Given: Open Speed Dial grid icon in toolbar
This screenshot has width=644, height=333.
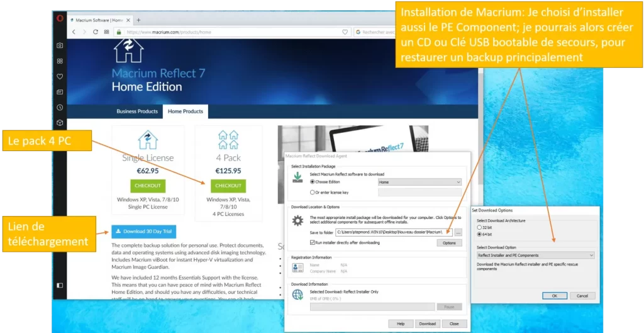Looking at the screenshot, I should [106, 31].
